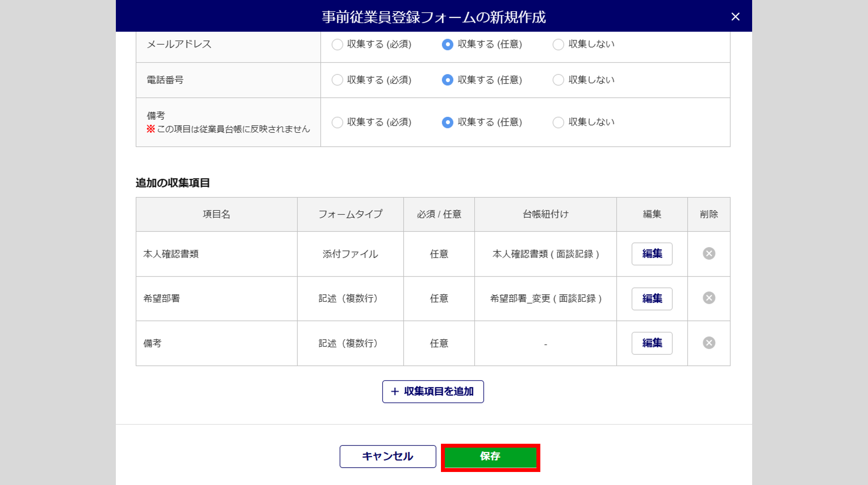Set 備考 standard field to 収集する (任意)
This screenshot has width=868, height=485.
(447, 122)
